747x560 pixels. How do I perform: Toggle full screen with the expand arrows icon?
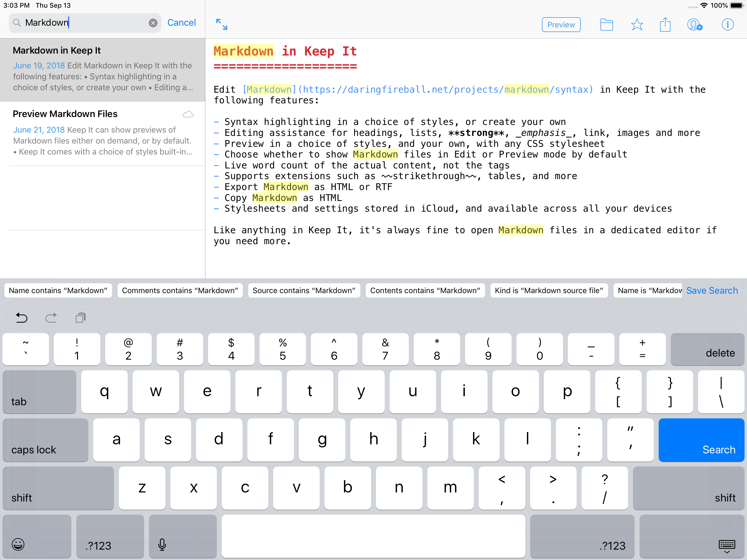(221, 24)
